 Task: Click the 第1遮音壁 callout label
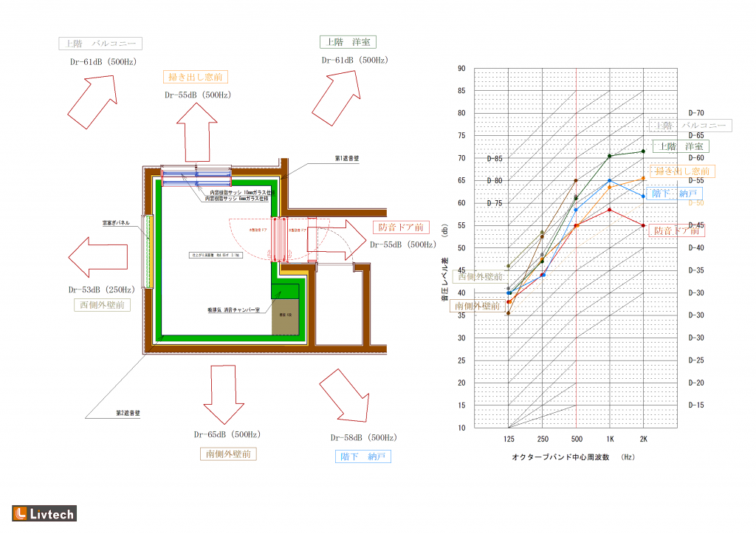pos(347,158)
